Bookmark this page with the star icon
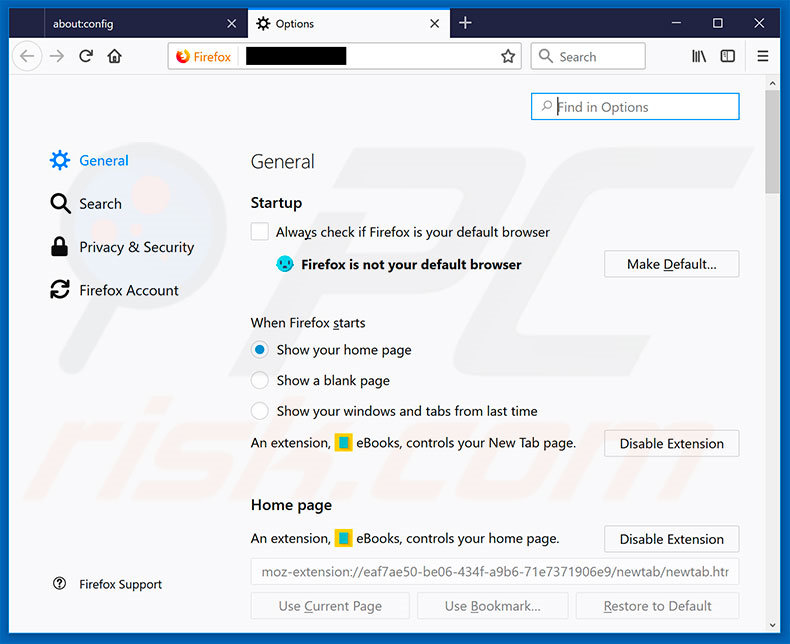The height and width of the screenshot is (644, 790). pyautogui.click(x=508, y=56)
